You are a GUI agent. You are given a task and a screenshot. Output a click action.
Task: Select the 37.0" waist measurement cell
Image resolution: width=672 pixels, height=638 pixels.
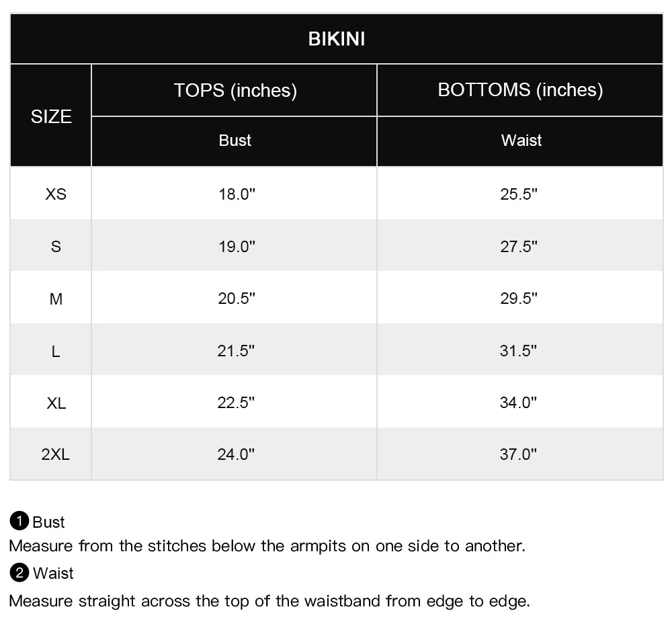[519, 454]
